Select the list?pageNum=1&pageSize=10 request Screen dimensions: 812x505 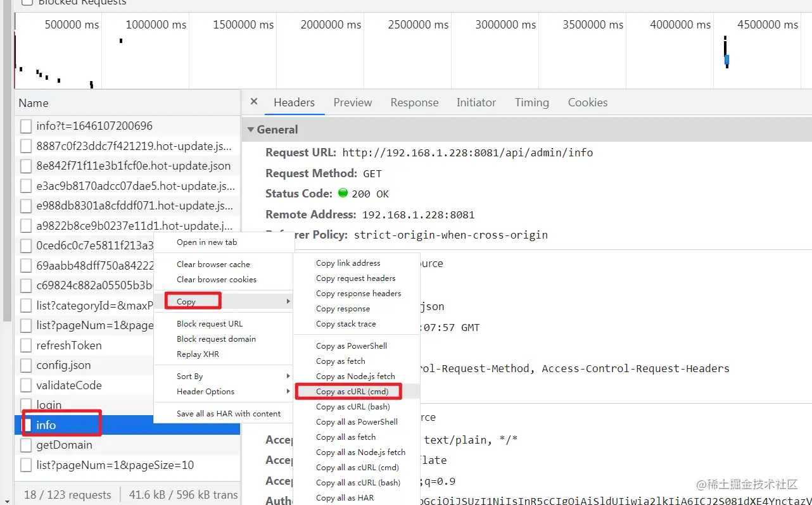tap(127, 465)
